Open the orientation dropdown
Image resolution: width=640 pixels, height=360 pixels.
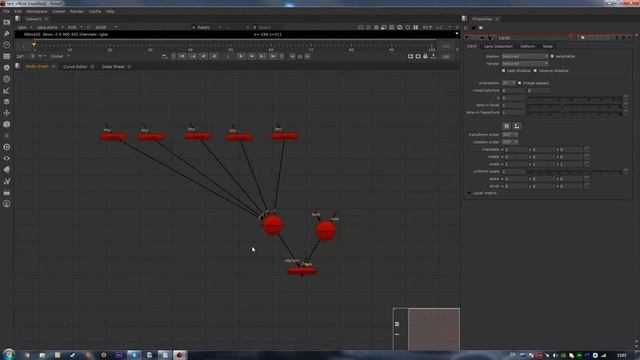(x=509, y=83)
